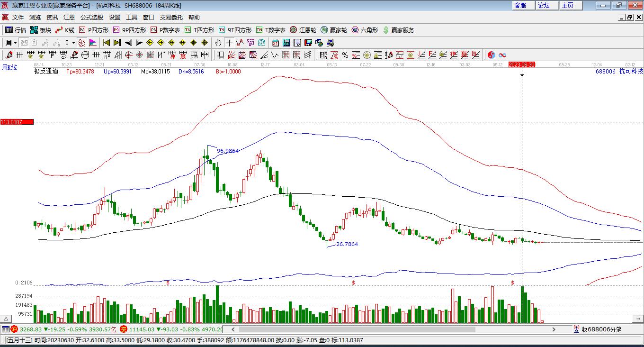
Task: Expand the candlestick style dropdown arrow
Action: point(73,43)
